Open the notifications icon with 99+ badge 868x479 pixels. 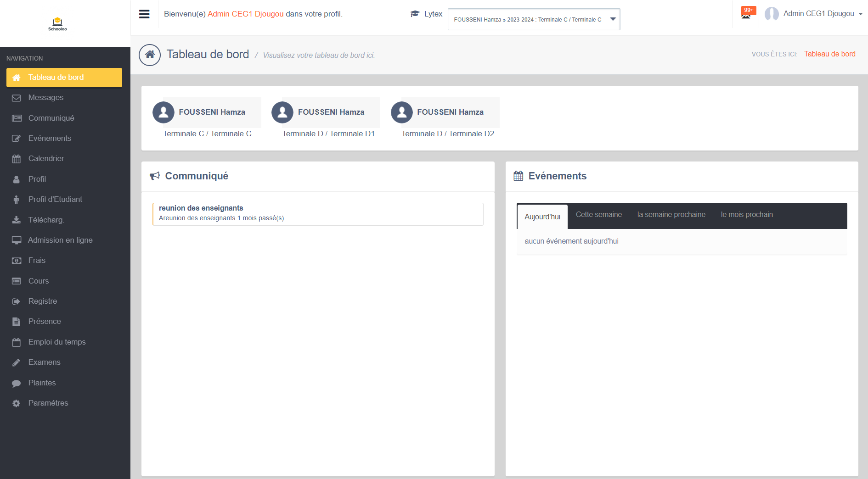[x=746, y=13]
